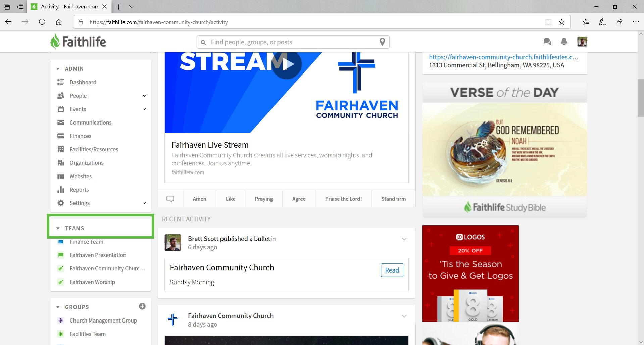
Task: Collapse the GROUPS section triangle
Action: point(58,307)
